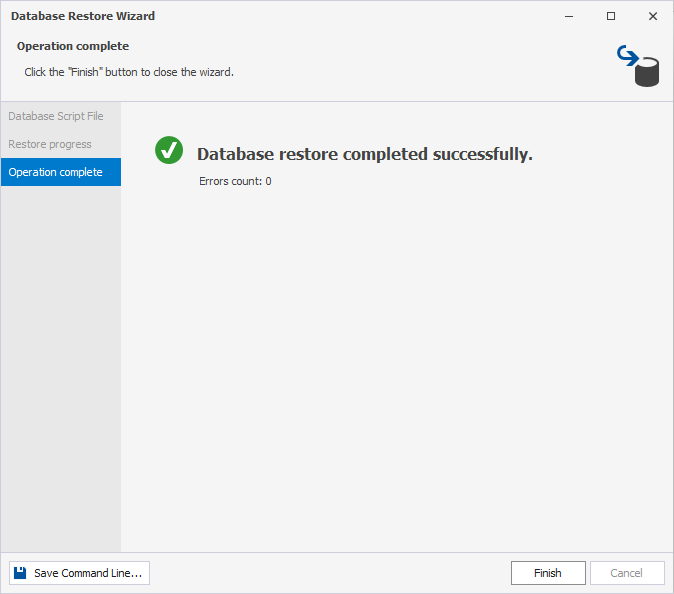This screenshot has height=594, width=674.
Task: Click the bold Operation complete header
Action: coord(73,46)
